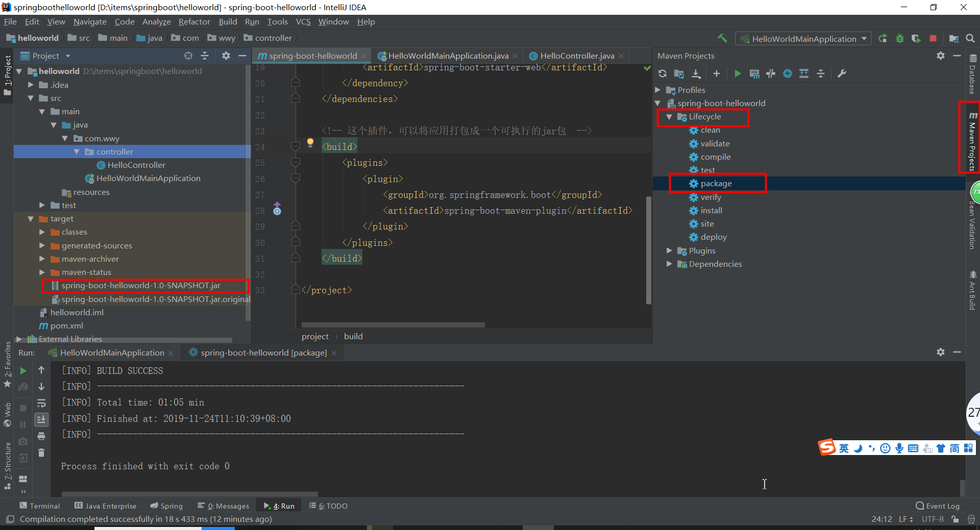Clear all Run console output trash icon
The height and width of the screenshot is (530, 980).
41,452
